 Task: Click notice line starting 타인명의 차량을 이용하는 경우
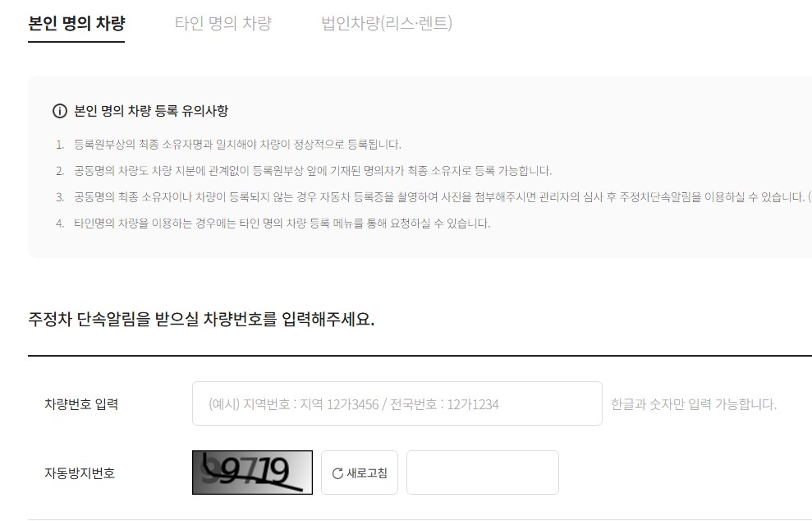282,224
